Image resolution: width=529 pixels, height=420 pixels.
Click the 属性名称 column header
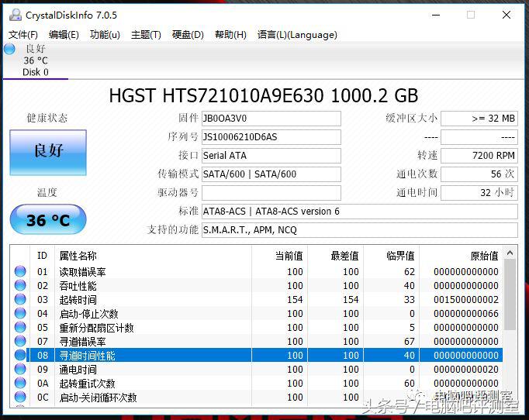click(153, 256)
